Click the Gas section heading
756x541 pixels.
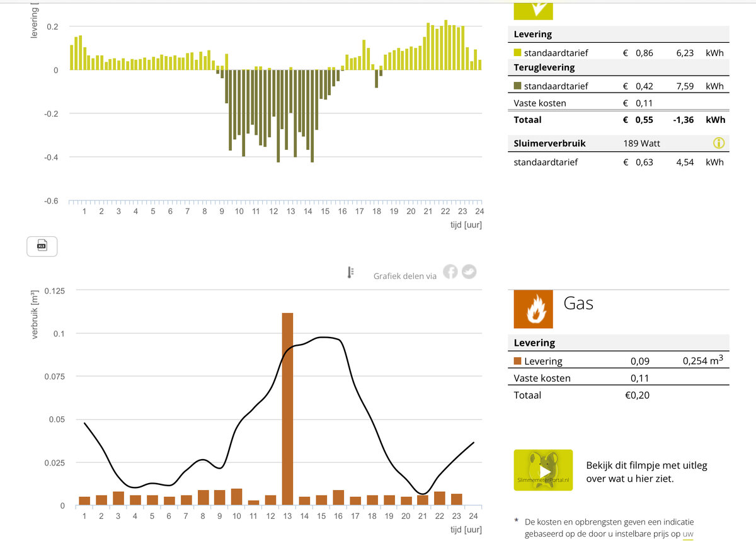578,304
